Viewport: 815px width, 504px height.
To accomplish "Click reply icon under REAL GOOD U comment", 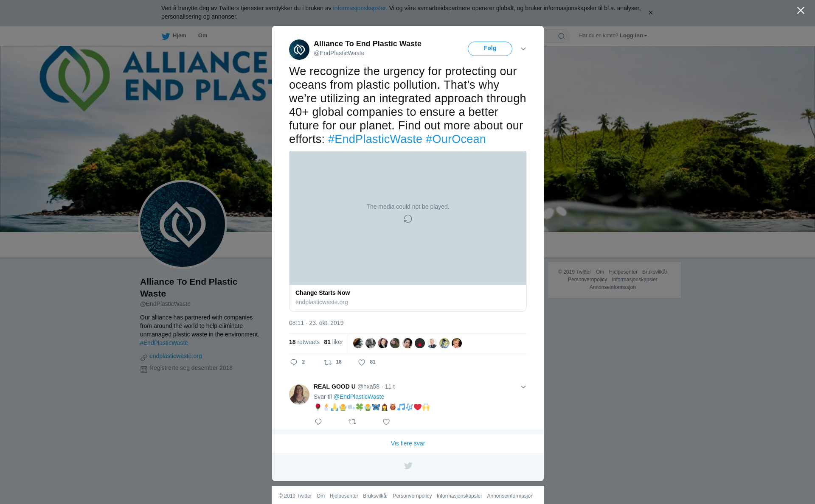I will pos(318,422).
